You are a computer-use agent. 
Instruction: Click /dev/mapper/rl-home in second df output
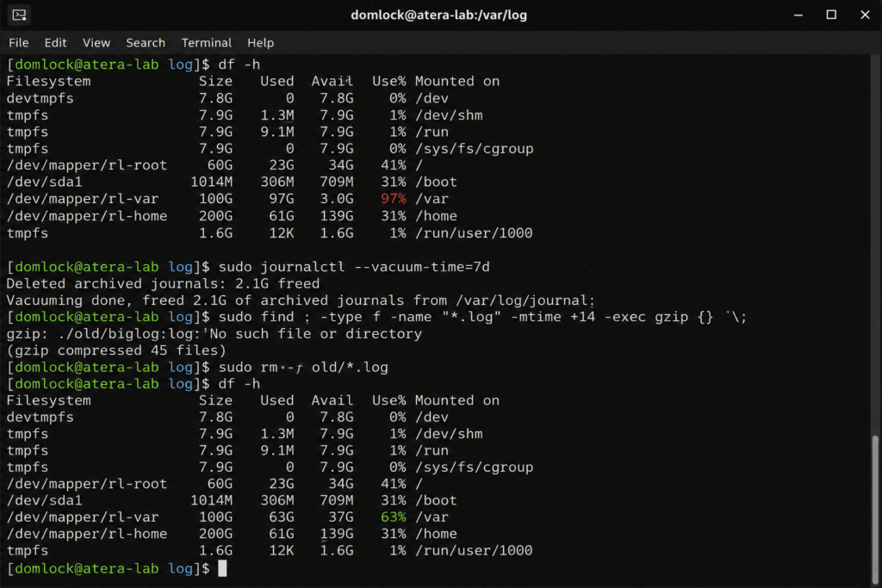(87, 534)
